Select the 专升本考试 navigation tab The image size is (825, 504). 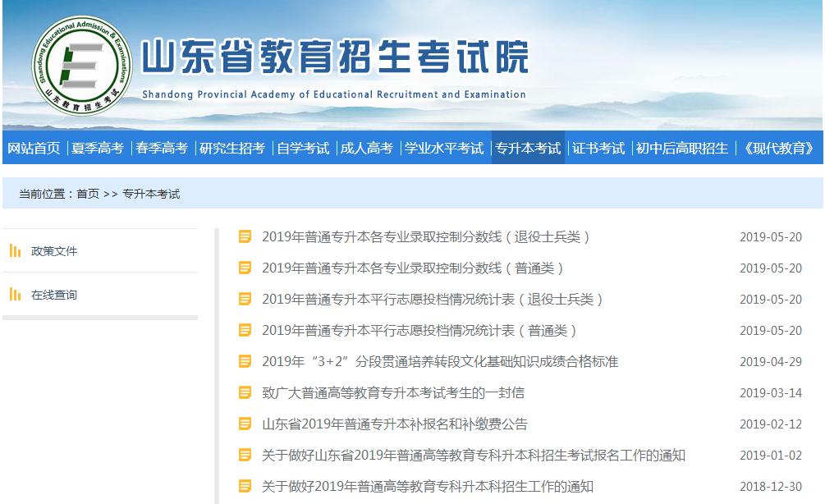click(x=529, y=148)
